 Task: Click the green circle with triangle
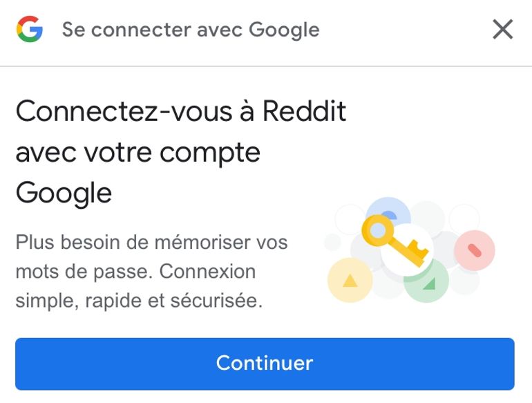pyautogui.click(x=427, y=281)
